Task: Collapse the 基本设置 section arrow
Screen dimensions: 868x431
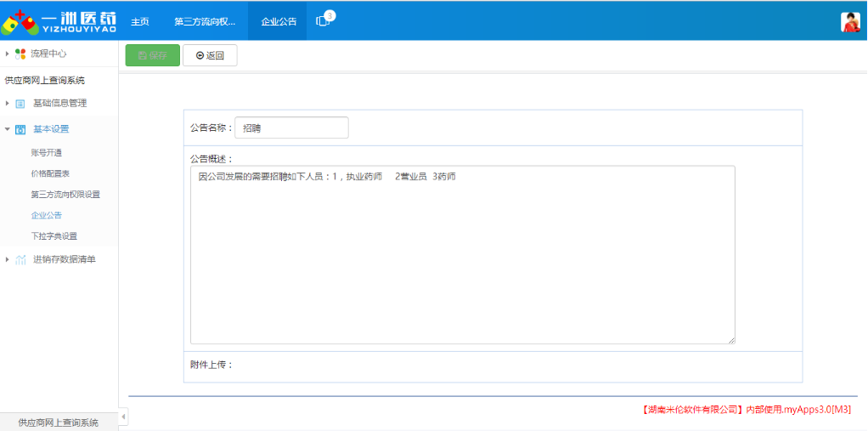Action: tap(8, 130)
